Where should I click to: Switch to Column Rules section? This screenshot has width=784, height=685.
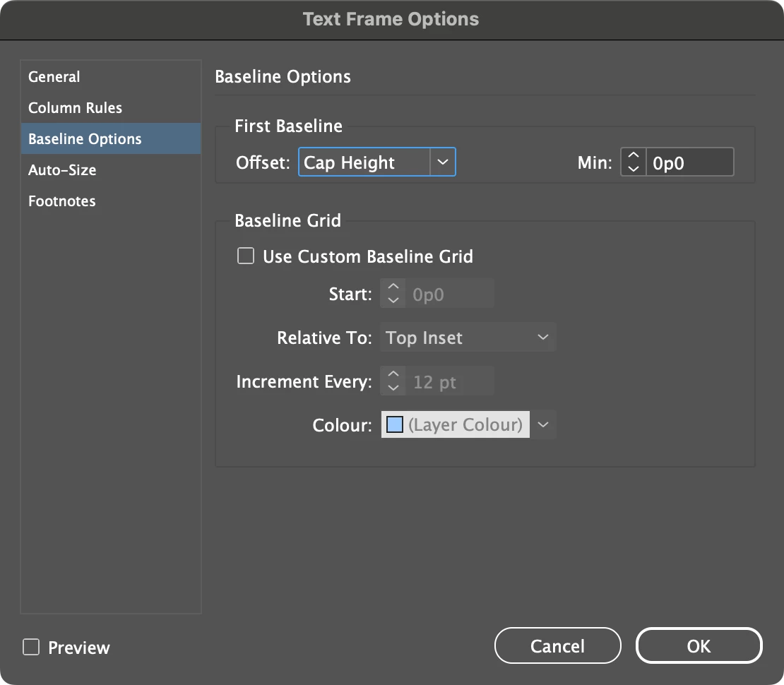pos(75,108)
